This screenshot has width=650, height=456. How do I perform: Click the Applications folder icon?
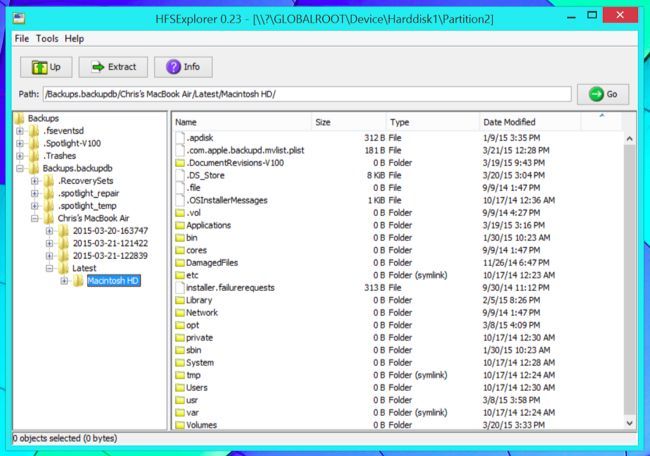pyautogui.click(x=179, y=226)
